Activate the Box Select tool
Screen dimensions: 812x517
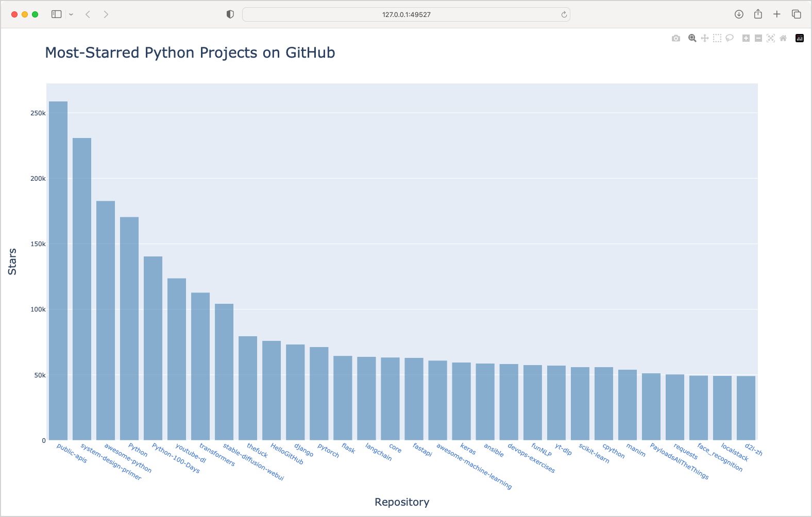[x=717, y=38]
